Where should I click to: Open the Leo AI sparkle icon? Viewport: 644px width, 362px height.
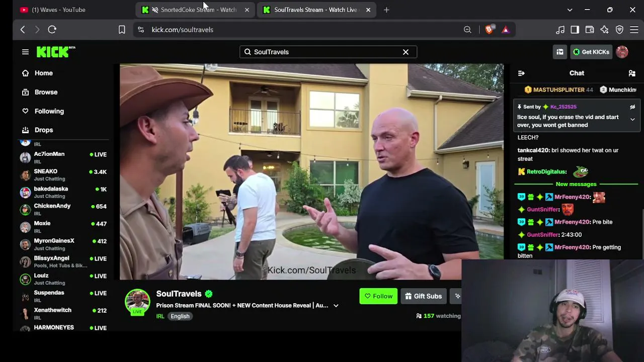pyautogui.click(x=605, y=30)
